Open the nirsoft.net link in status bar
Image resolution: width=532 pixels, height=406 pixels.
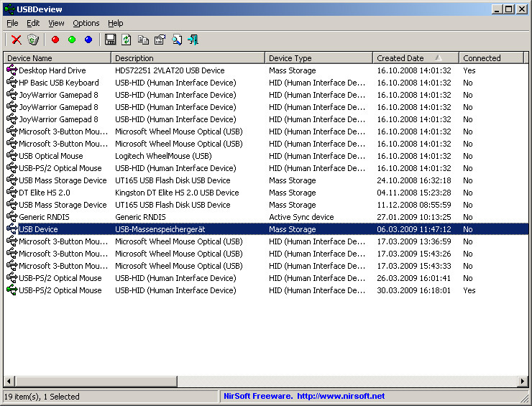[341, 396]
